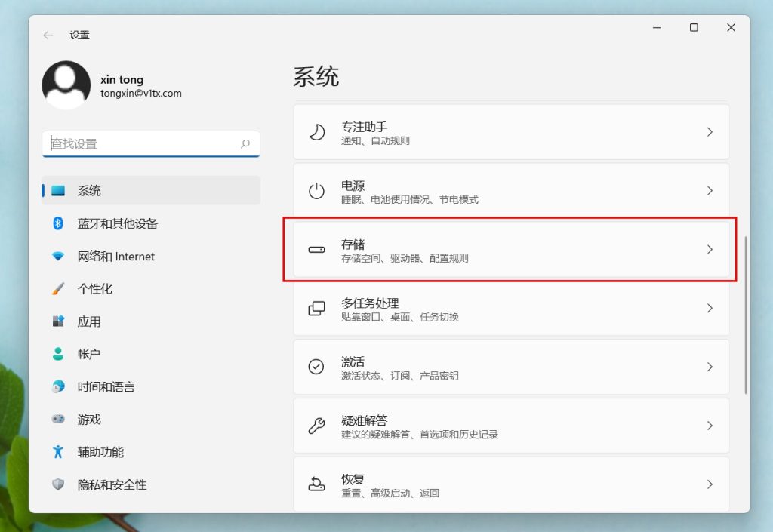Screen dimensions: 773x532
Task: Click the 查找设置 search field
Action: click(143, 143)
